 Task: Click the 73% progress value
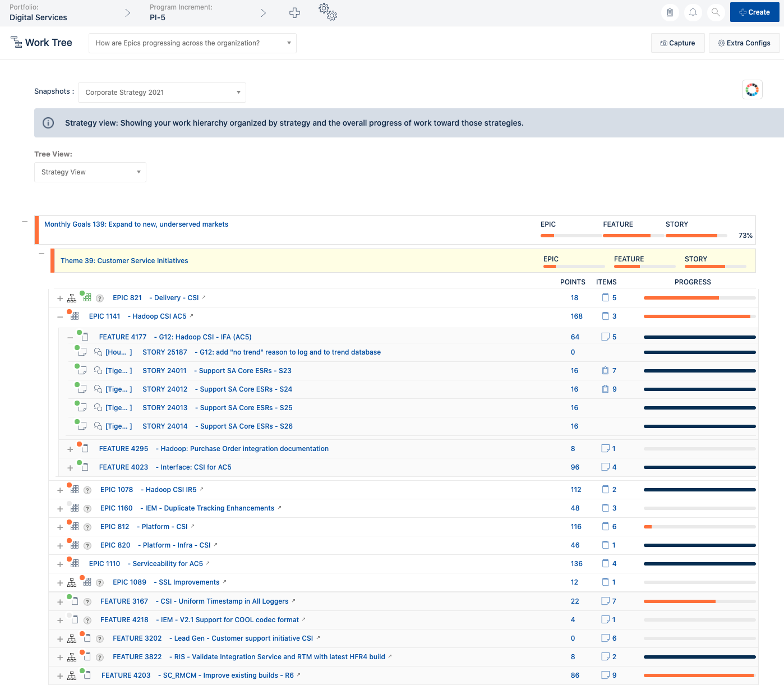[x=745, y=236]
